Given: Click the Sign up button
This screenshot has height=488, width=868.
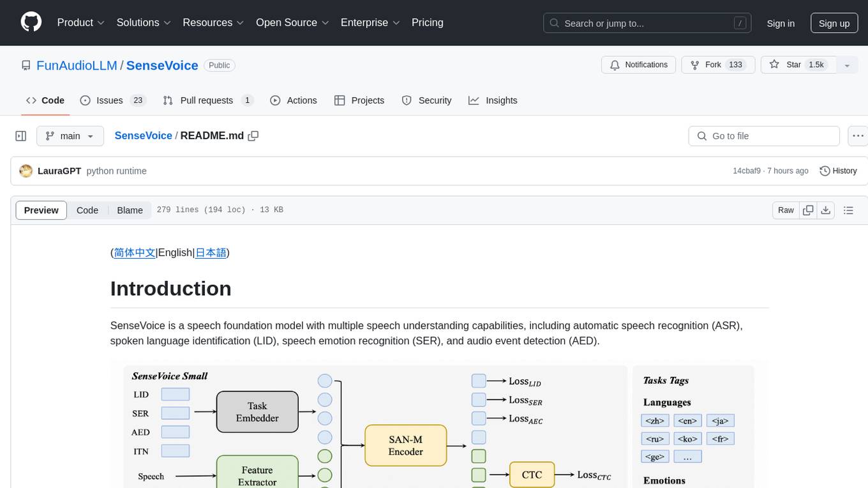Looking at the screenshot, I should pyautogui.click(x=834, y=23).
